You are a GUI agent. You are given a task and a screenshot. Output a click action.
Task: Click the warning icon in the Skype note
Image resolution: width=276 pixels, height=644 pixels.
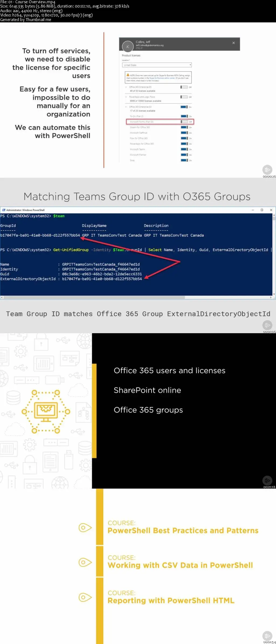[x=128, y=75]
